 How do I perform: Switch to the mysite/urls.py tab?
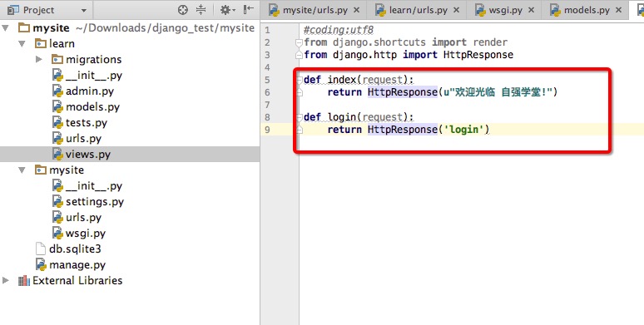(315, 10)
